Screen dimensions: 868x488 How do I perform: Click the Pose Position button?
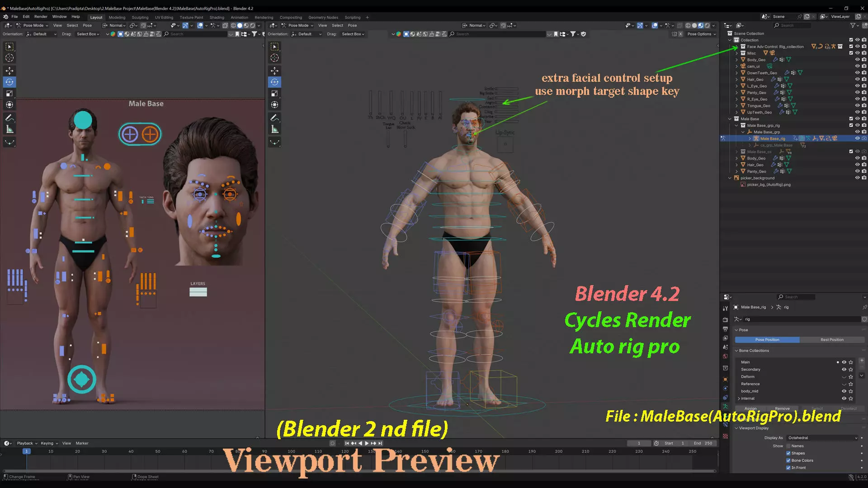pos(767,340)
